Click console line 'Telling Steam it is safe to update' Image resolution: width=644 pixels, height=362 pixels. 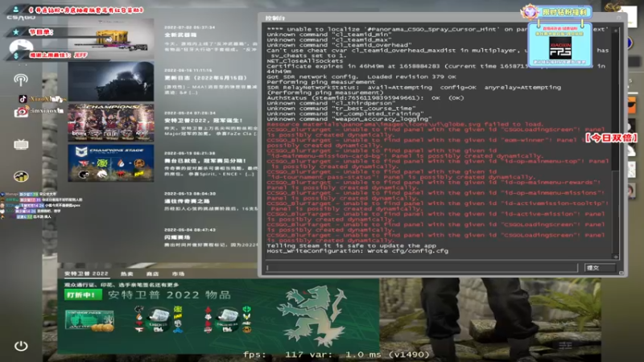coord(351,245)
